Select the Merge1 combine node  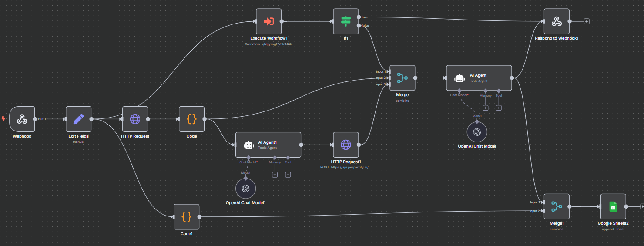click(x=556, y=207)
